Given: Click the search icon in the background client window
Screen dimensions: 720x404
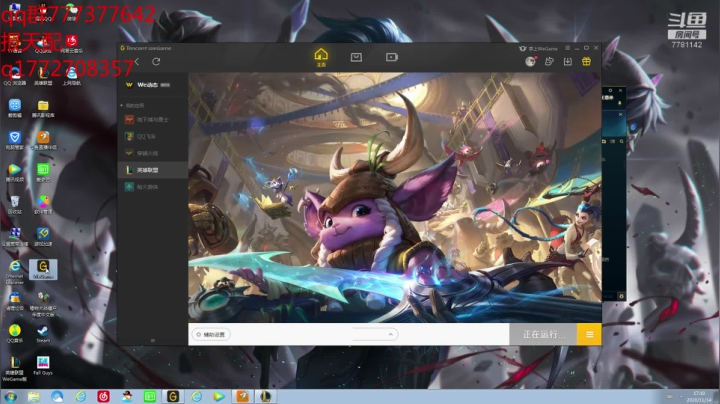Looking at the screenshot, I should click(x=621, y=141).
